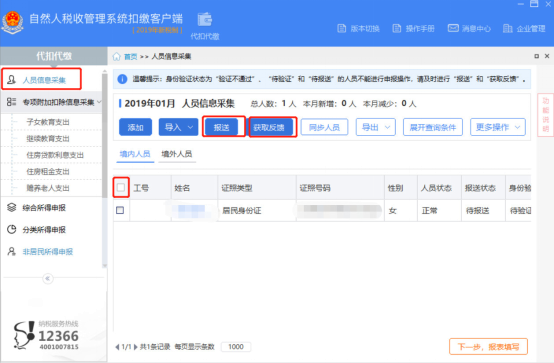Viewport: 554px width, 363px height.
Task: Click the 人员信息采集 person icon in sidebar
Action: (x=11, y=80)
